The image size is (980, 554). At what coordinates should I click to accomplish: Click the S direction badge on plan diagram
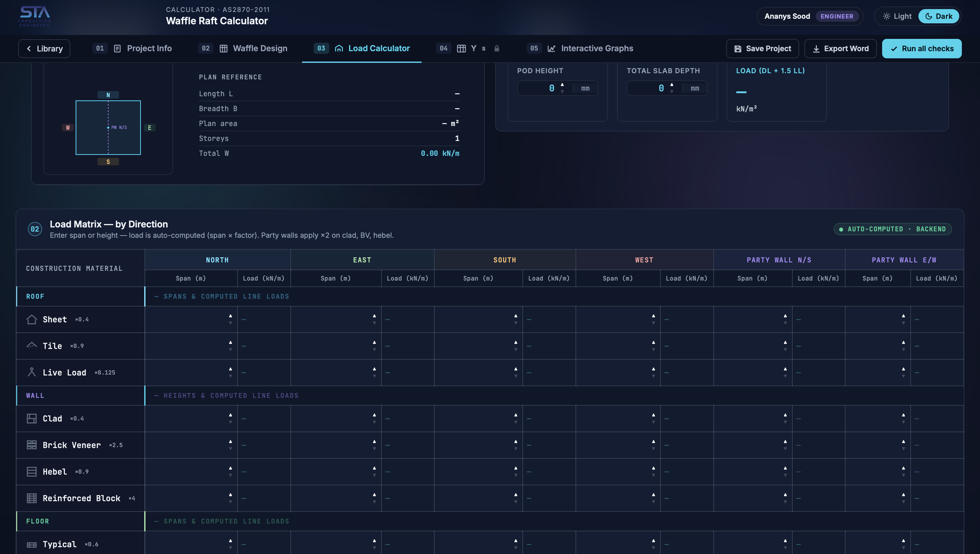tap(108, 162)
